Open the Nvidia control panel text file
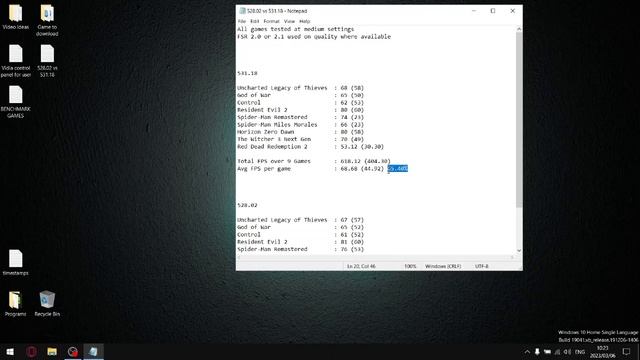 (16, 61)
